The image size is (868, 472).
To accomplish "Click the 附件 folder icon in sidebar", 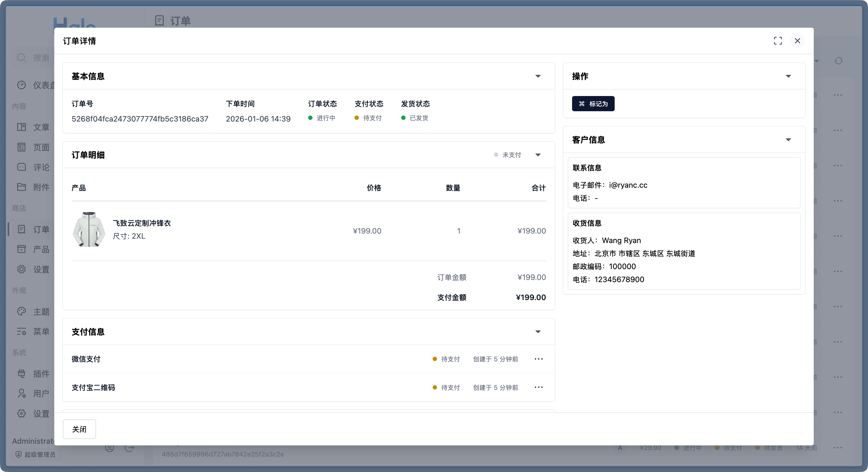I will (x=22, y=187).
